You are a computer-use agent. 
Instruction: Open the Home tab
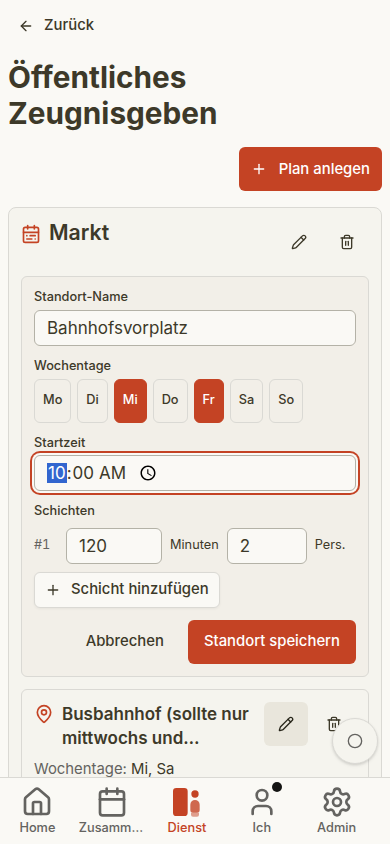tap(37, 810)
